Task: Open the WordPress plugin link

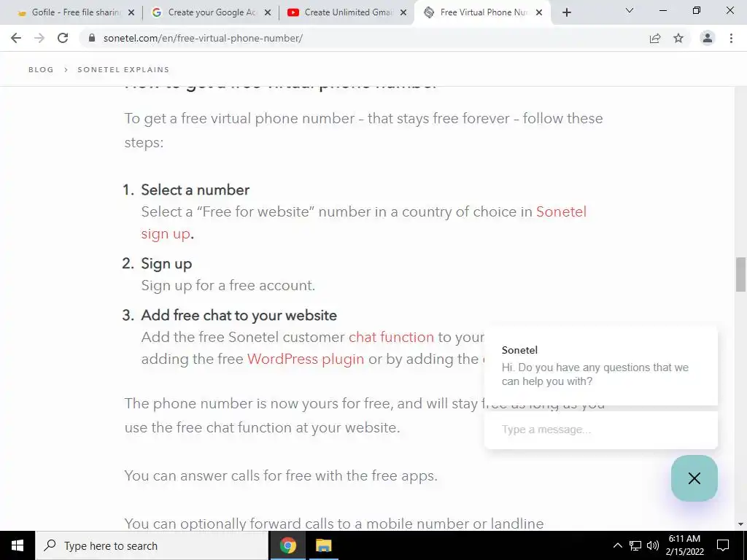Action: [x=306, y=359]
